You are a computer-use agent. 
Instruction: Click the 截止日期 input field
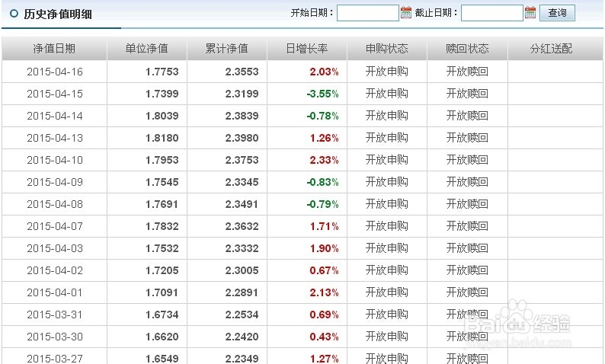(492, 13)
